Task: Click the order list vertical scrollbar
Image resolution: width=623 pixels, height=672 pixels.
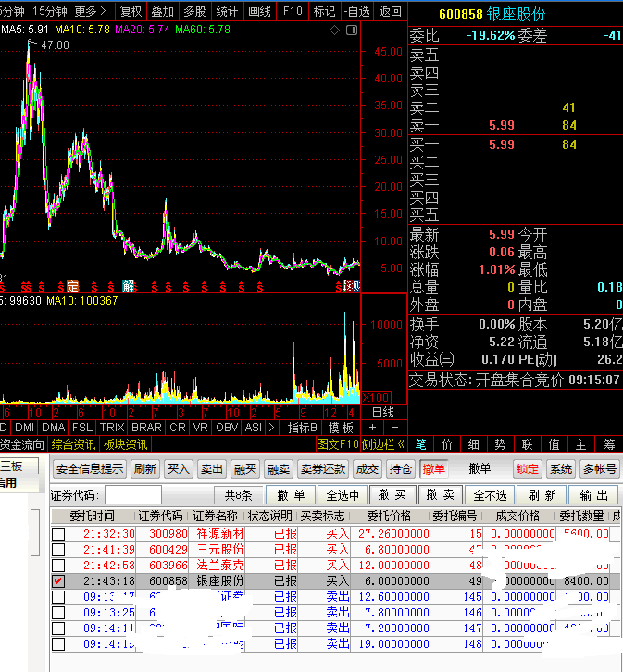Action: coord(36,537)
